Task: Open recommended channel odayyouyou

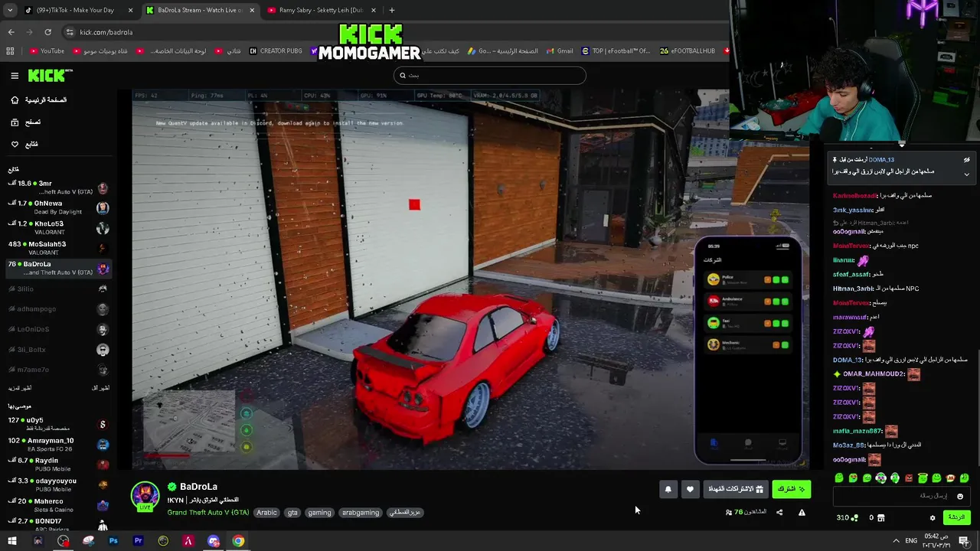Action: [x=58, y=485]
